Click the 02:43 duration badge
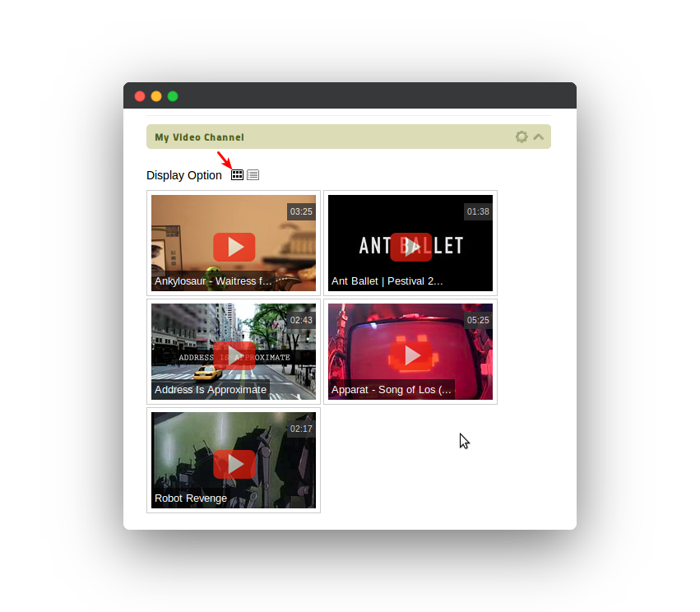The width and height of the screenshot is (700, 612). (x=301, y=320)
